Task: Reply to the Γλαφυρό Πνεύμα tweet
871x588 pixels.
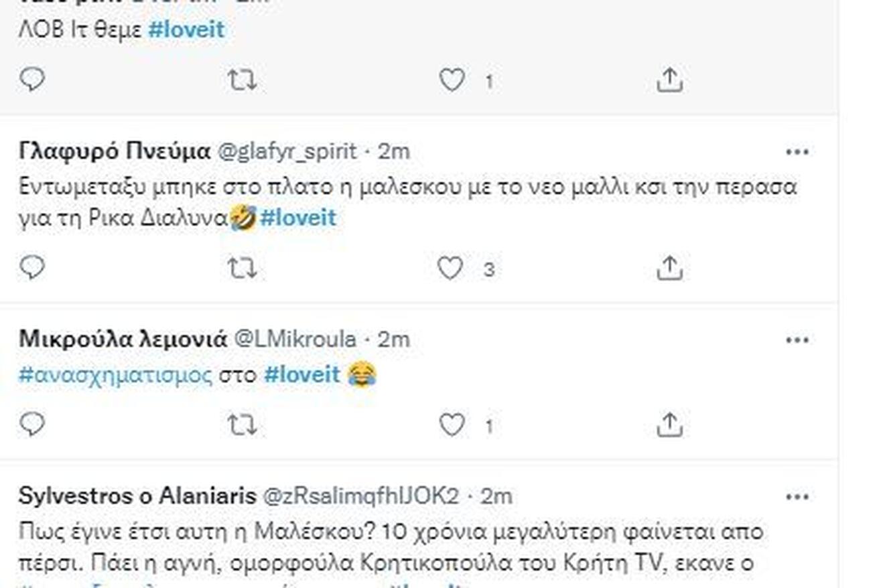Action: click(31, 268)
